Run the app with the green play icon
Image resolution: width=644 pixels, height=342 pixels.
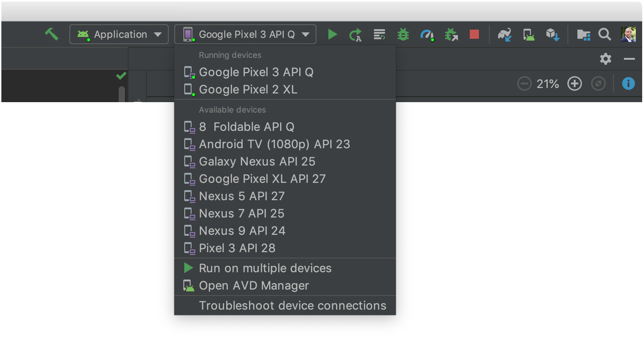point(332,34)
